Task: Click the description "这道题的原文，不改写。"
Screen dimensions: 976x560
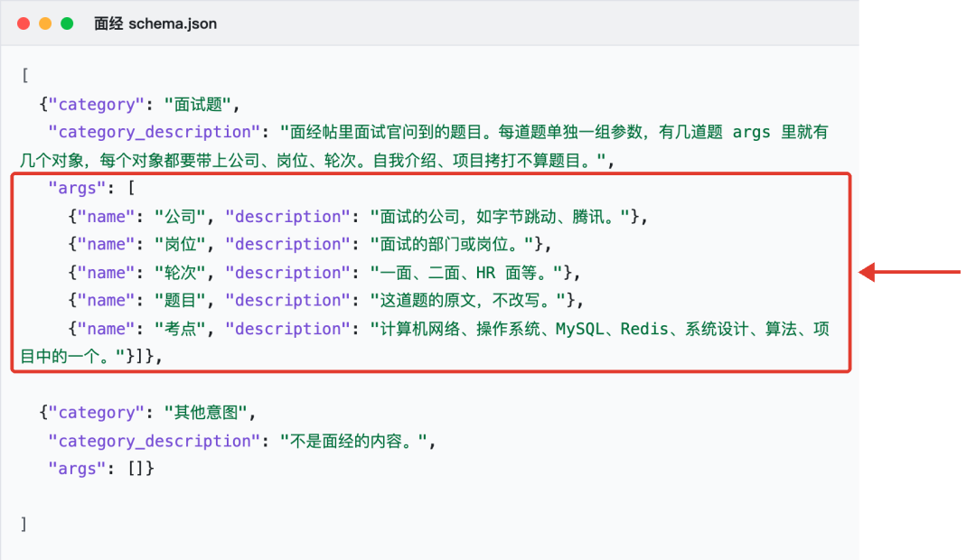Action: [x=467, y=301]
